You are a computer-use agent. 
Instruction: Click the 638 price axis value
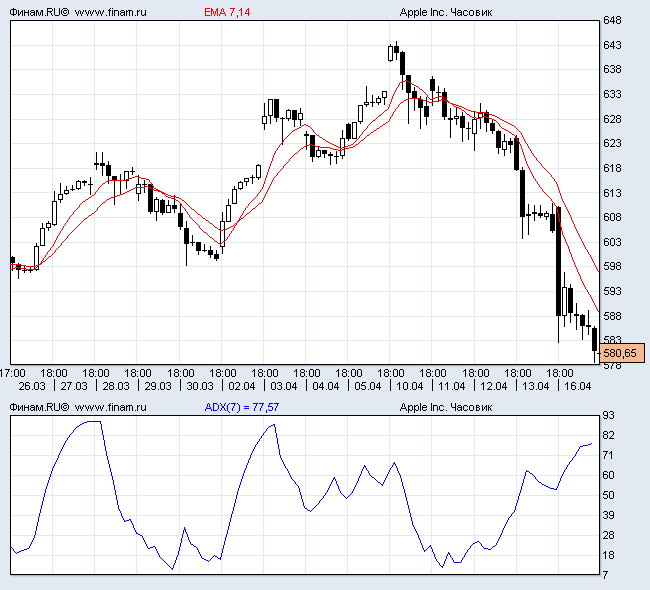[612, 69]
